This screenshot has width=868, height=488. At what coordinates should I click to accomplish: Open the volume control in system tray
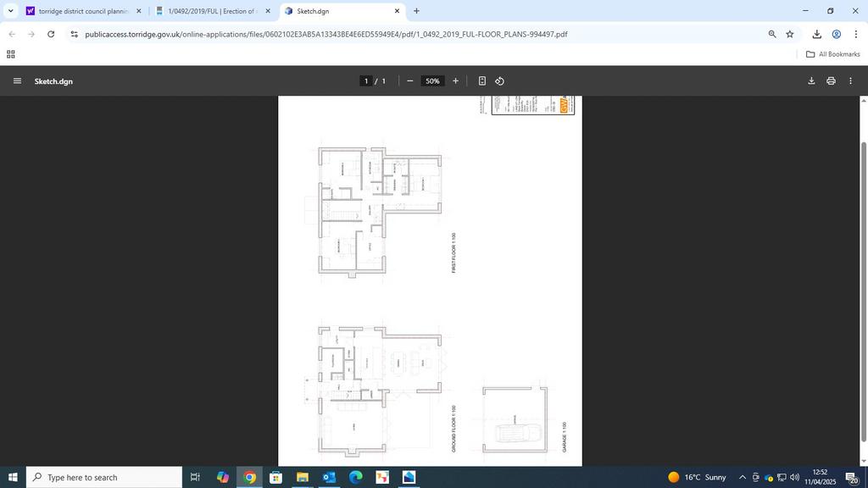[x=795, y=477]
